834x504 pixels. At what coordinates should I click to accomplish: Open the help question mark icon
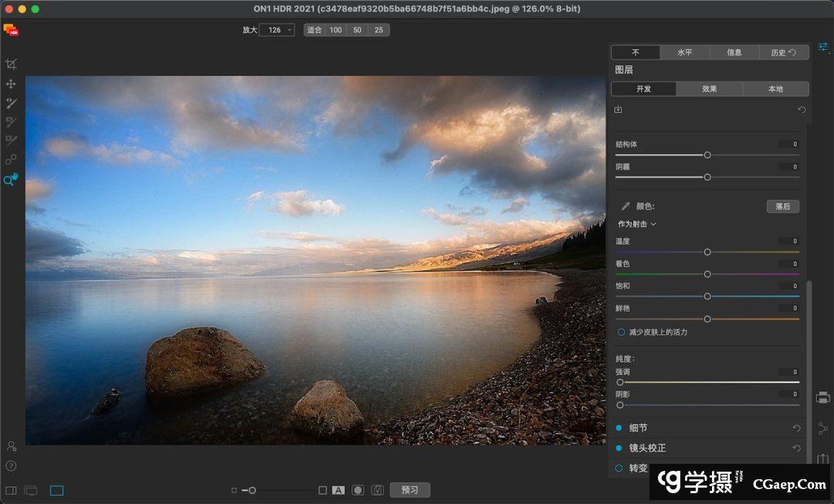(x=11, y=465)
